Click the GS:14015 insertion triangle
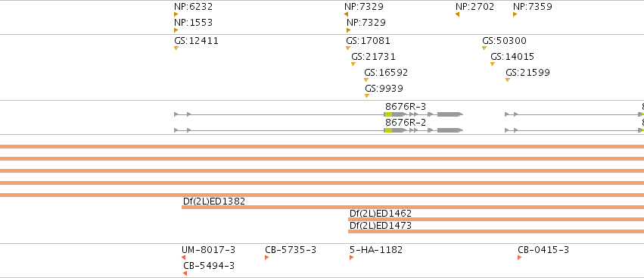This screenshot has width=644, height=278. coord(493,64)
